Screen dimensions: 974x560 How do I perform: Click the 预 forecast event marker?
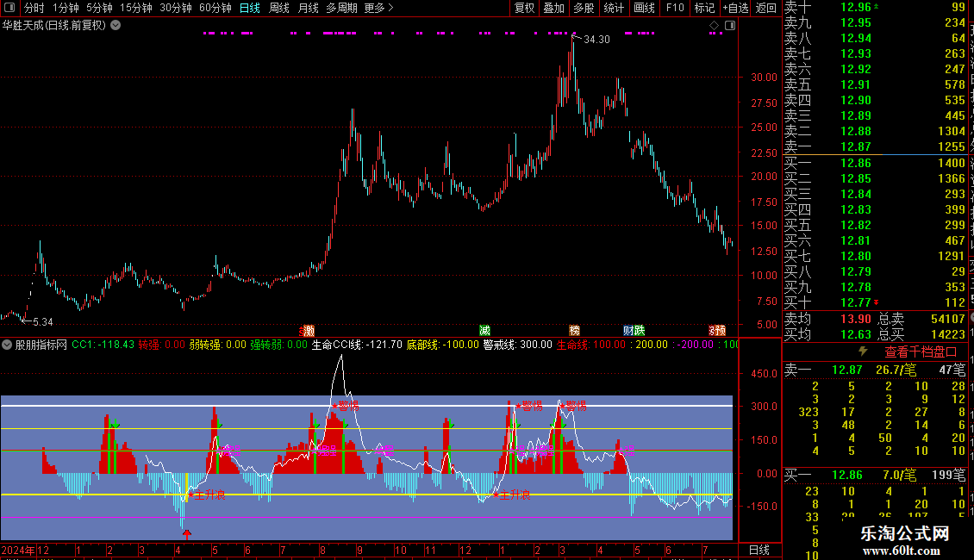(721, 331)
